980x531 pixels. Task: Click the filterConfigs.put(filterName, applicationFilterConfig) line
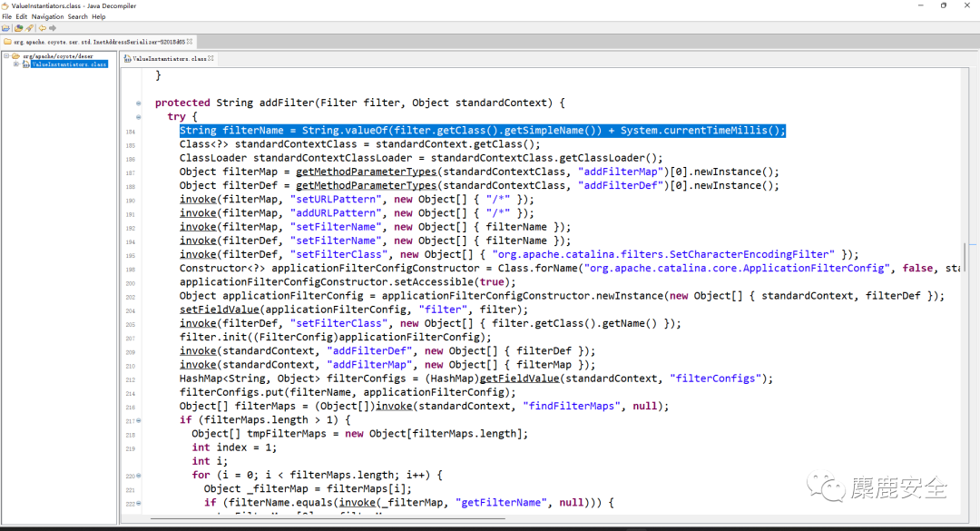point(348,392)
